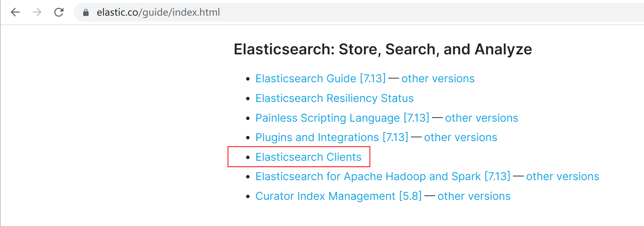Viewport: 644px width, 226px height.
Task: Open Painless Scripting Language [7.13] link
Action: click(342, 118)
